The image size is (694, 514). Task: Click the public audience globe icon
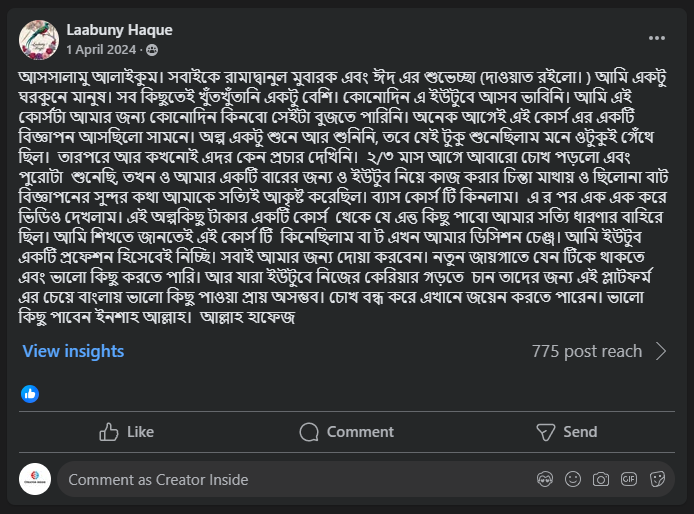(152, 49)
